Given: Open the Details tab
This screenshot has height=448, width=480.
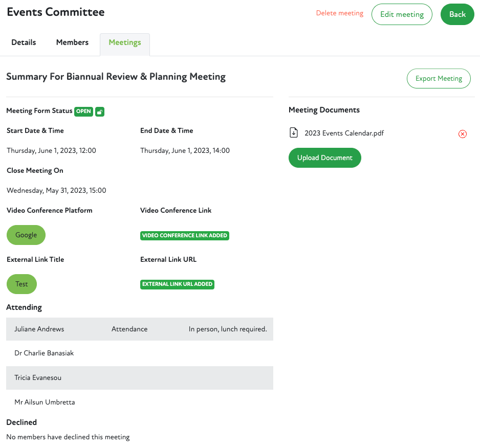Looking at the screenshot, I should (24, 42).
